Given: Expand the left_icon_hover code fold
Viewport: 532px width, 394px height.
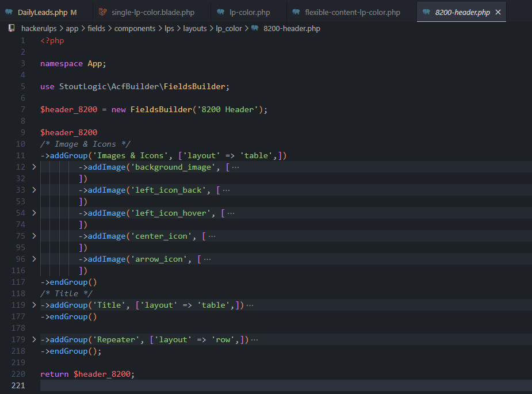Looking at the screenshot, I should point(34,213).
